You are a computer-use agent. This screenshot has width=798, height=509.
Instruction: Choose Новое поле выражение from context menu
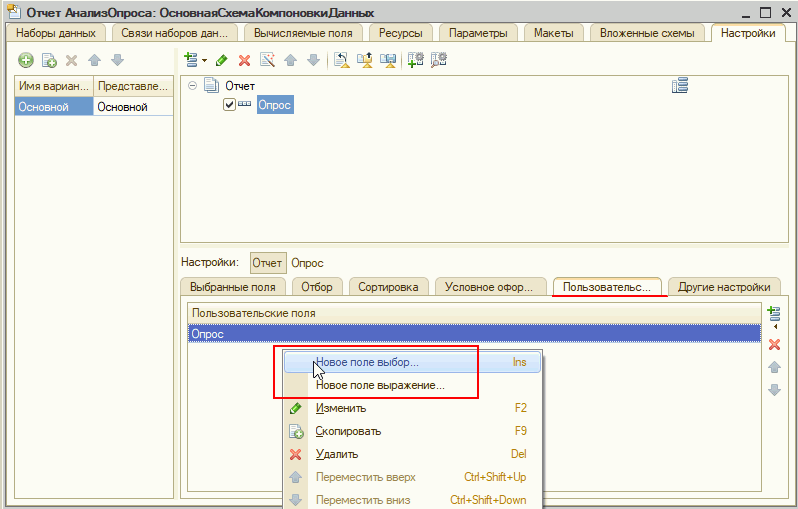coord(412,385)
